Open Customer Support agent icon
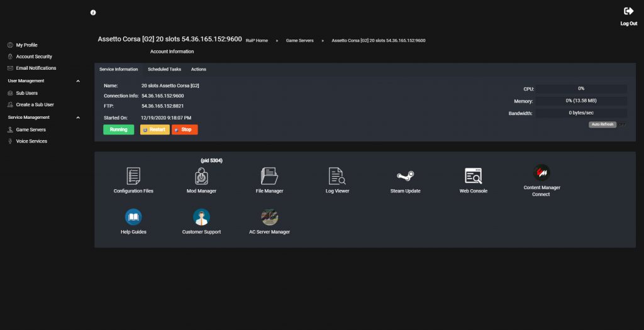The width and height of the screenshot is (644, 330). coord(201,217)
